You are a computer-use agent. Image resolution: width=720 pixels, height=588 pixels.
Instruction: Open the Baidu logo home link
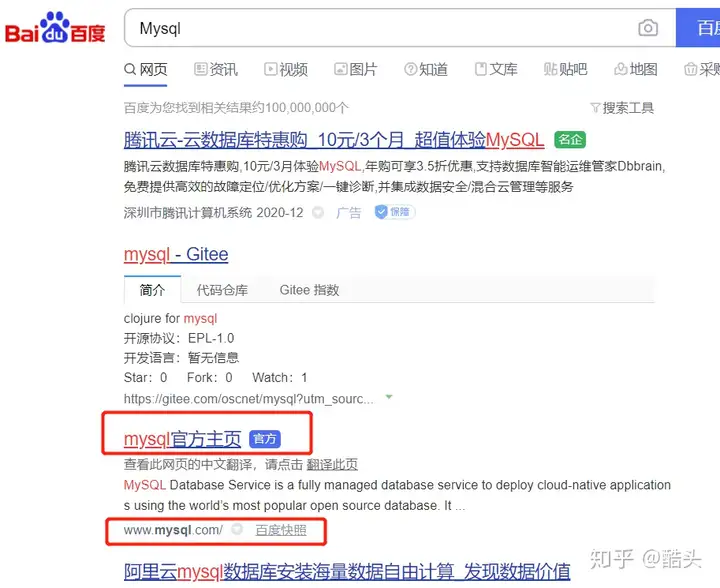[x=55, y=28]
